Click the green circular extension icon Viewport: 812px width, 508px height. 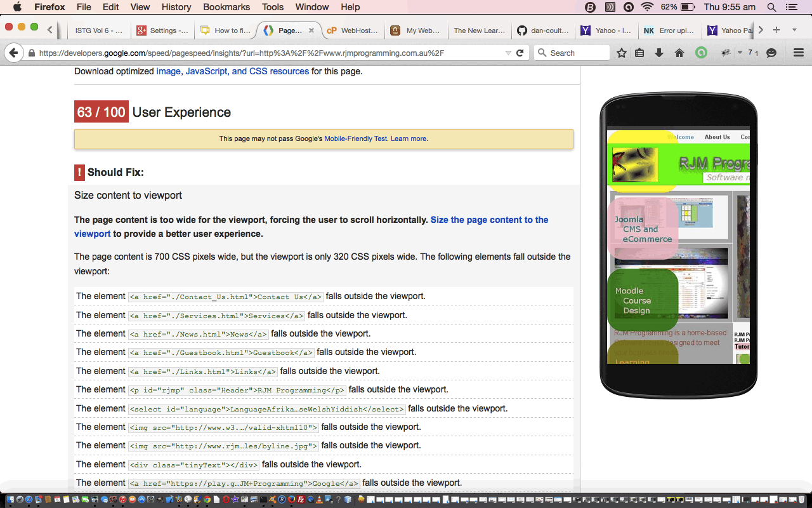tap(701, 53)
